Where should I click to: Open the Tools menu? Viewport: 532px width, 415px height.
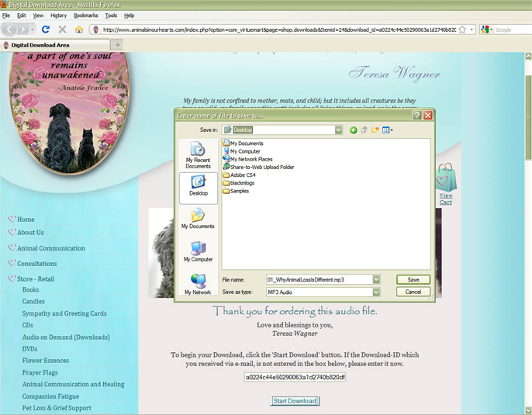coord(111,16)
